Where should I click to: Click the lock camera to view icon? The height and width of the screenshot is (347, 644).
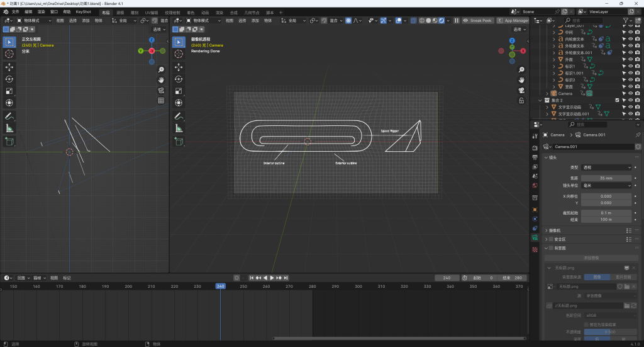click(x=521, y=100)
